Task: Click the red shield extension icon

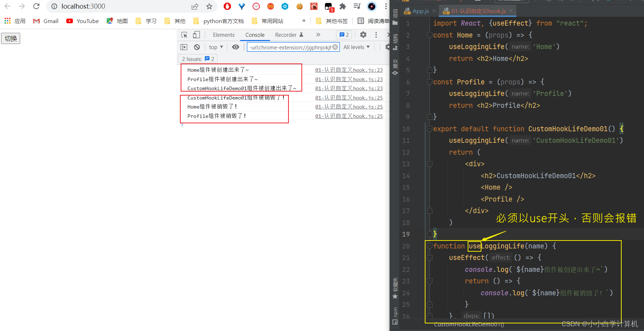Action: click(x=227, y=6)
